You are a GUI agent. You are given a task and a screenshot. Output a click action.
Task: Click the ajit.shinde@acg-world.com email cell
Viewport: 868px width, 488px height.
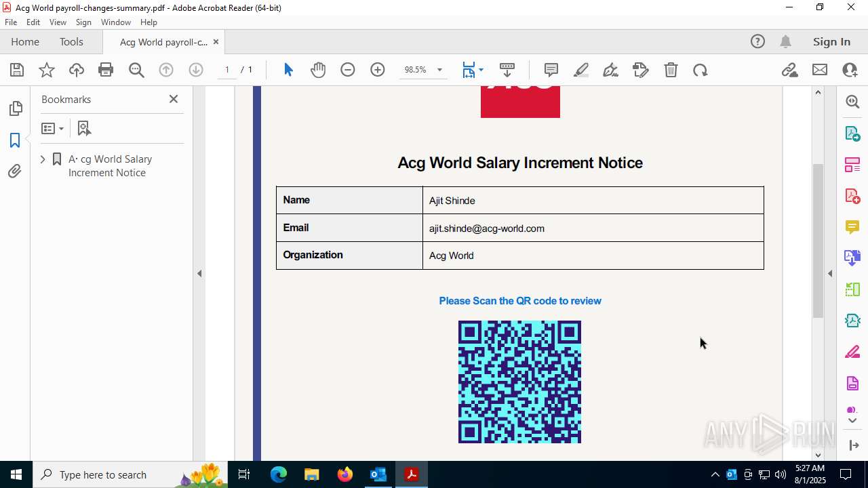click(x=593, y=228)
